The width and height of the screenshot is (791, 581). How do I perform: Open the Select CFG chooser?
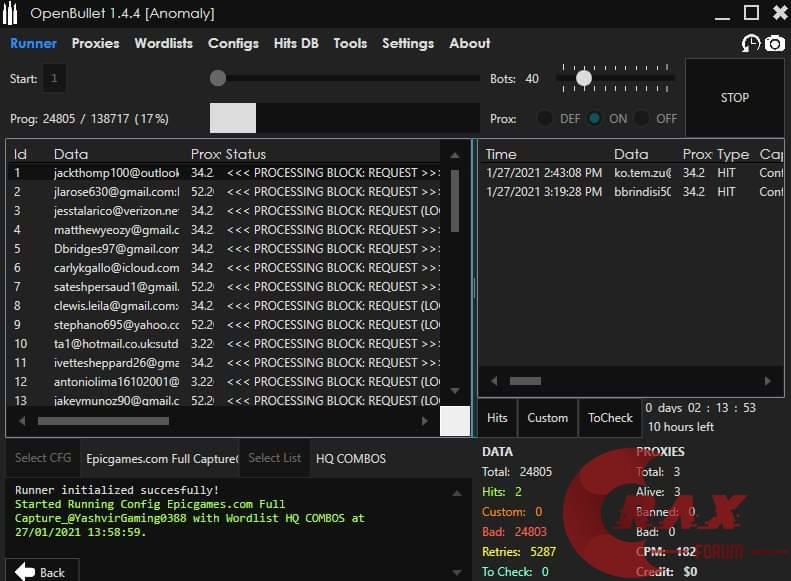[43, 458]
